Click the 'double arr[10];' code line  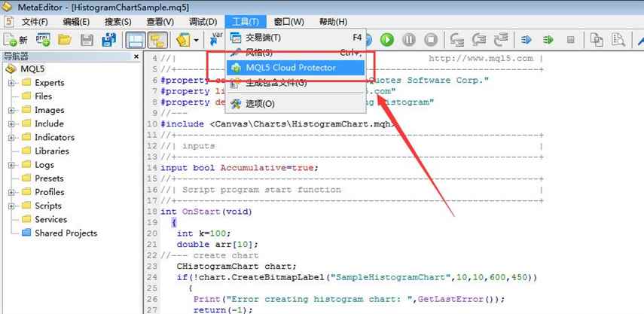click(x=217, y=244)
